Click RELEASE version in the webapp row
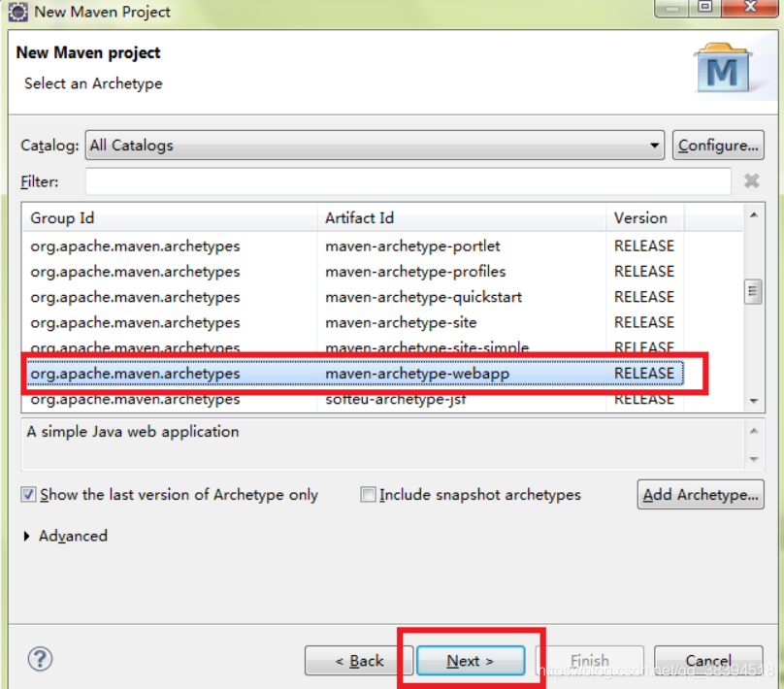 pyautogui.click(x=644, y=374)
